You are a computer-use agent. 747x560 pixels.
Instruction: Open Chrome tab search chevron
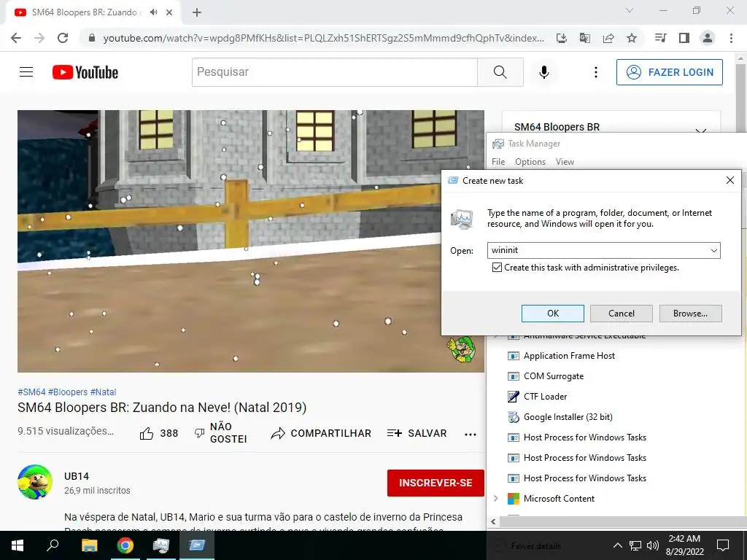(630, 10)
